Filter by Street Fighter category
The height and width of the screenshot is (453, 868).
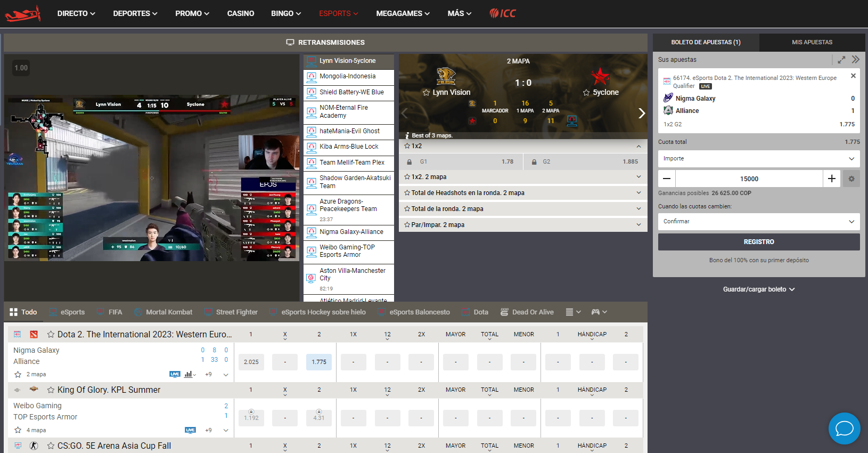pos(231,312)
